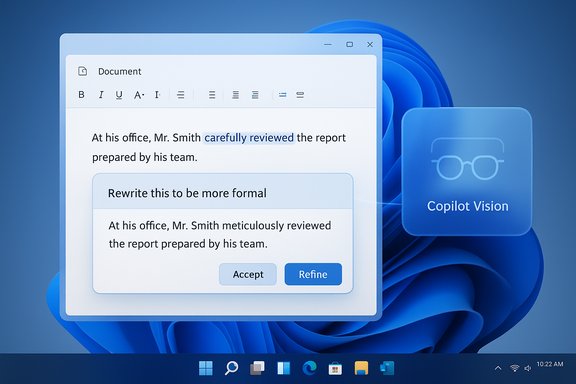
Task: Click the Document file icon
Action: pos(83,71)
